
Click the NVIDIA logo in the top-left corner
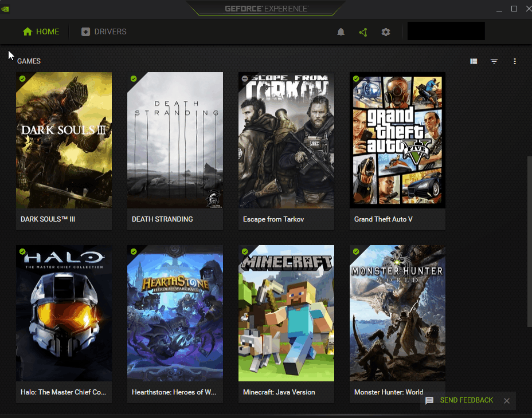(x=5, y=9)
